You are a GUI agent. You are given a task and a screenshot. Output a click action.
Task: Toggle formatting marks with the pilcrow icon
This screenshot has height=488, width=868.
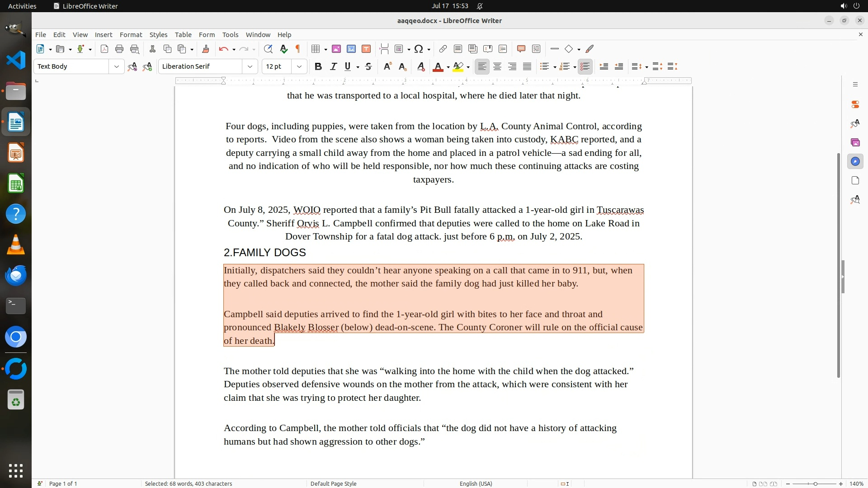pos(298,49)
